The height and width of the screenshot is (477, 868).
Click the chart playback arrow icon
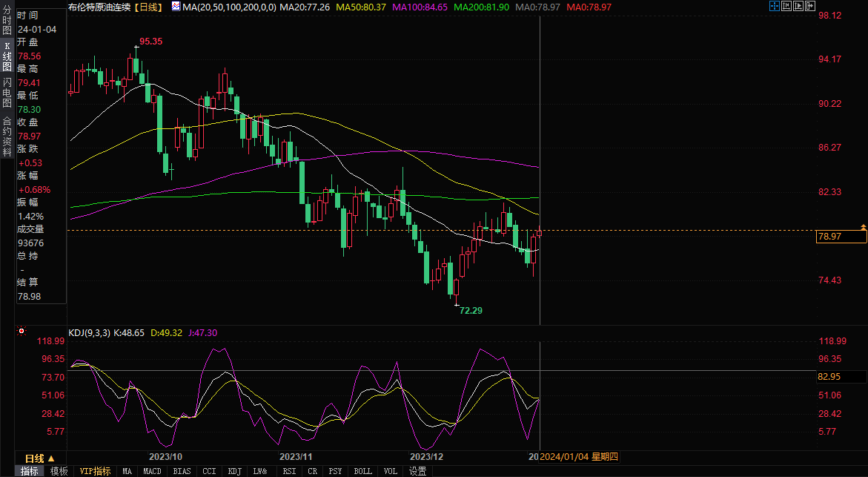pyautogui.click(x=798, y=7)
